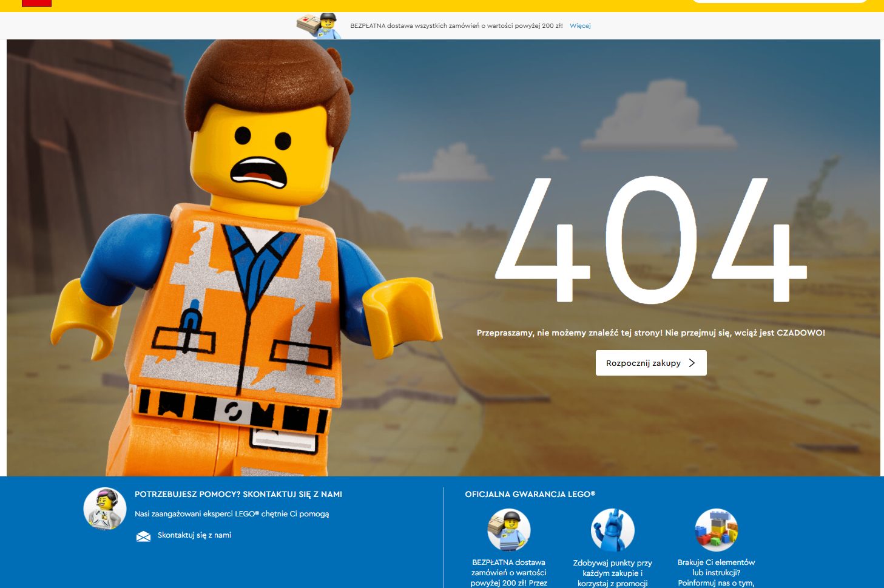Click the arrow chevron inside Rozpocznij zakupy button
Viewport: 884px width, 588px height.
point(692,363)
